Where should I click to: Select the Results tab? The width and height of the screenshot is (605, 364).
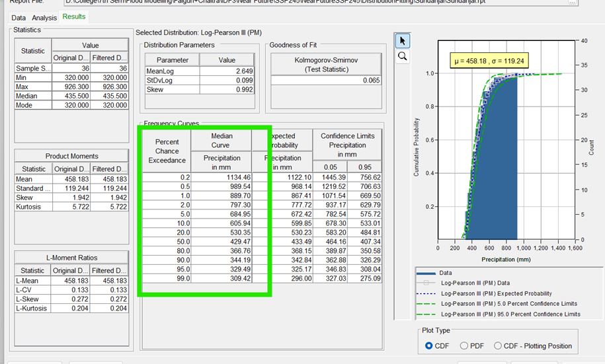74,17
